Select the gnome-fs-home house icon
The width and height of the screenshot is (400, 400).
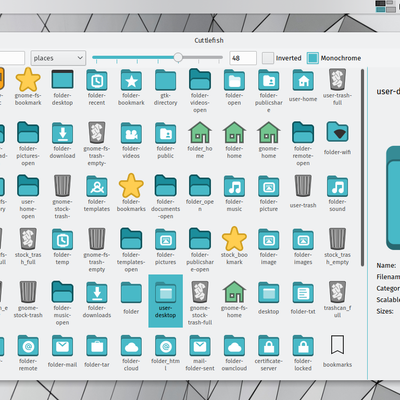[x=234, y=291]
